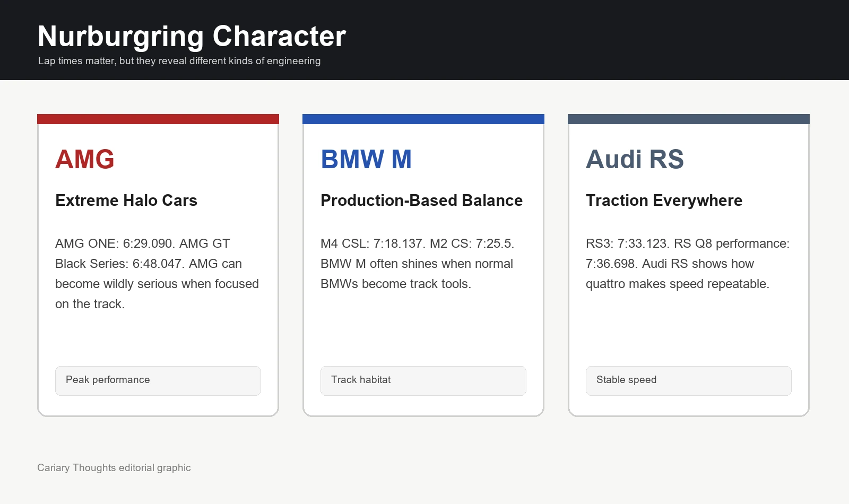
Task: Click the Track habitat tag
Action: [423, 380]
